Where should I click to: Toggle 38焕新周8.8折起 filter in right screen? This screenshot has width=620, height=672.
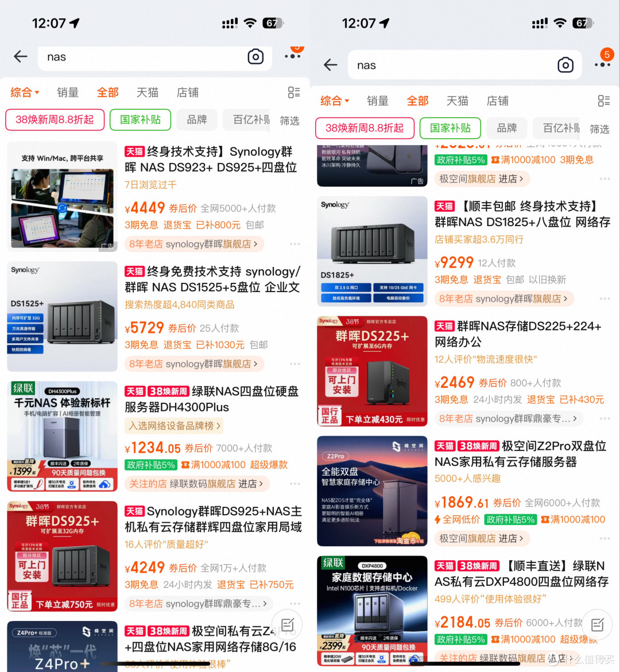click(x=365, y=128)
